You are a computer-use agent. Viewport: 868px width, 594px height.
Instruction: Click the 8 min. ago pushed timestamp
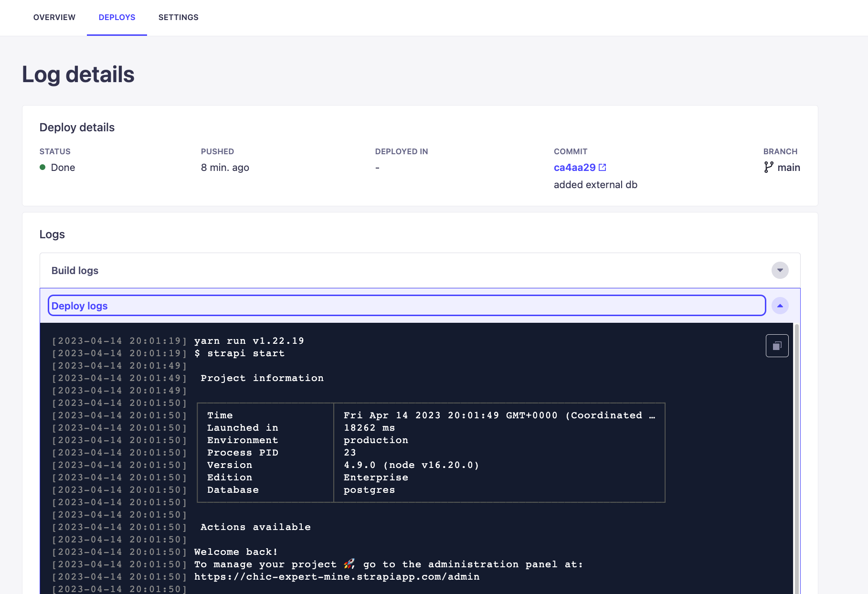[x=225, y=168]
